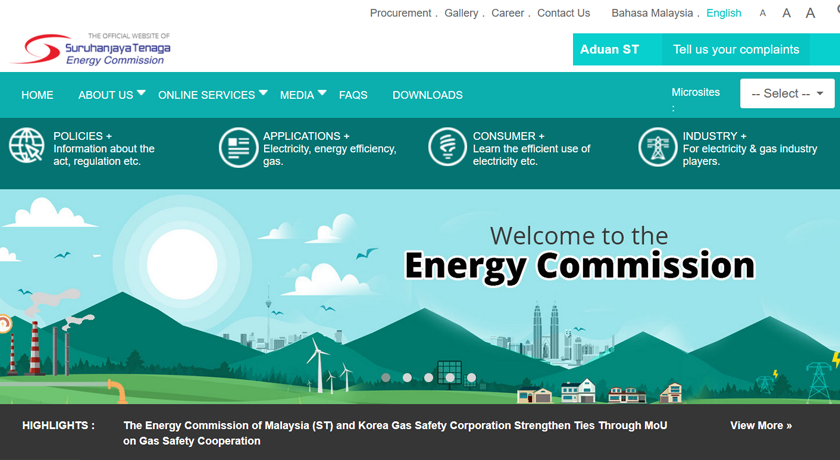Open the About Us menu
This screenshot has height=460, width=840.
[106, 95]
